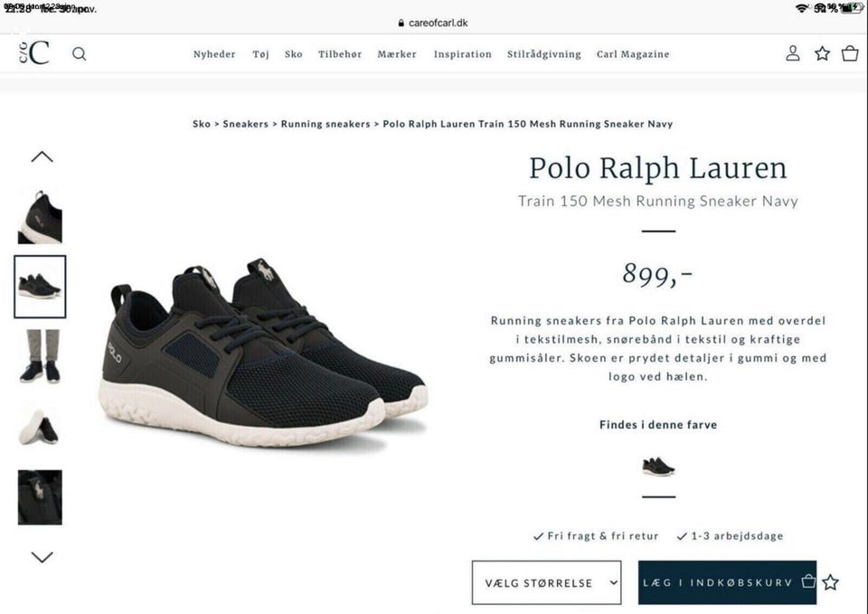
Task: Click Læg i indkøbskurv button
Action: [727, 582]
